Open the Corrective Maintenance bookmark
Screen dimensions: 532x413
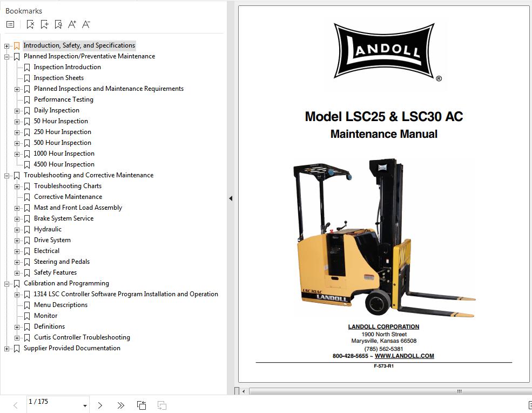(x=68, y=197)
